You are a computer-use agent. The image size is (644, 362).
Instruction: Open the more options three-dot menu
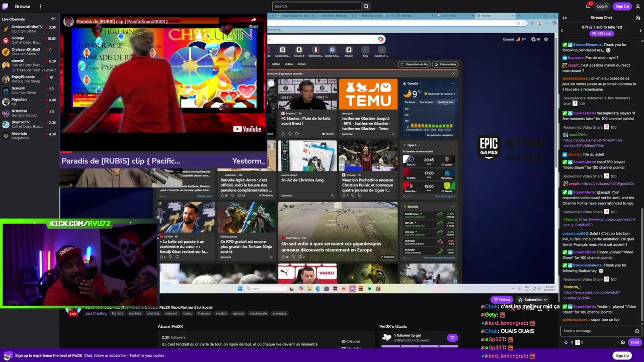click(40, 7)
